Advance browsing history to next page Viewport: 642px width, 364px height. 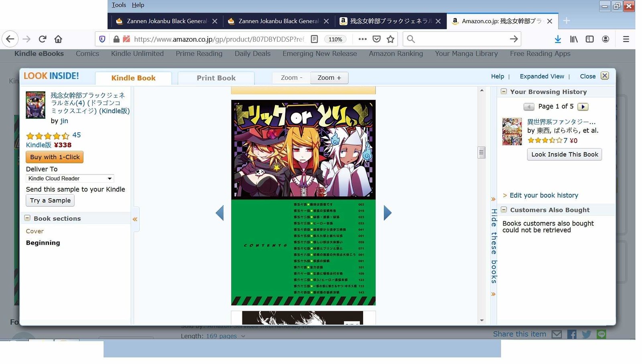point(583,107)
